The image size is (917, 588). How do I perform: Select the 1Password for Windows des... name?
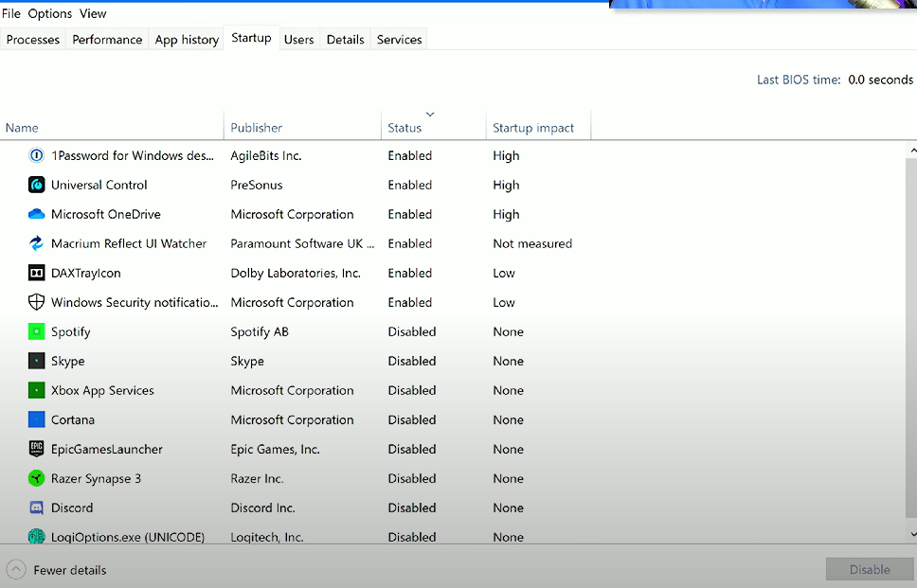point(133,155)
